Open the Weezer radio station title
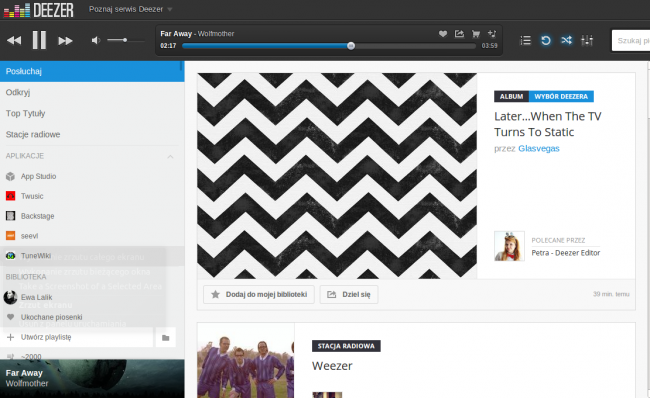The height and width of the screenshot is (398, 650). (332, 366)
